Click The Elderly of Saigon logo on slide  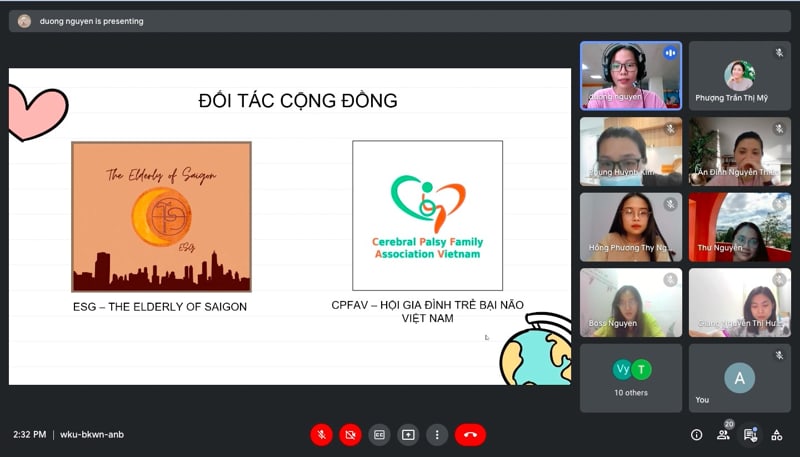(161, 216)
